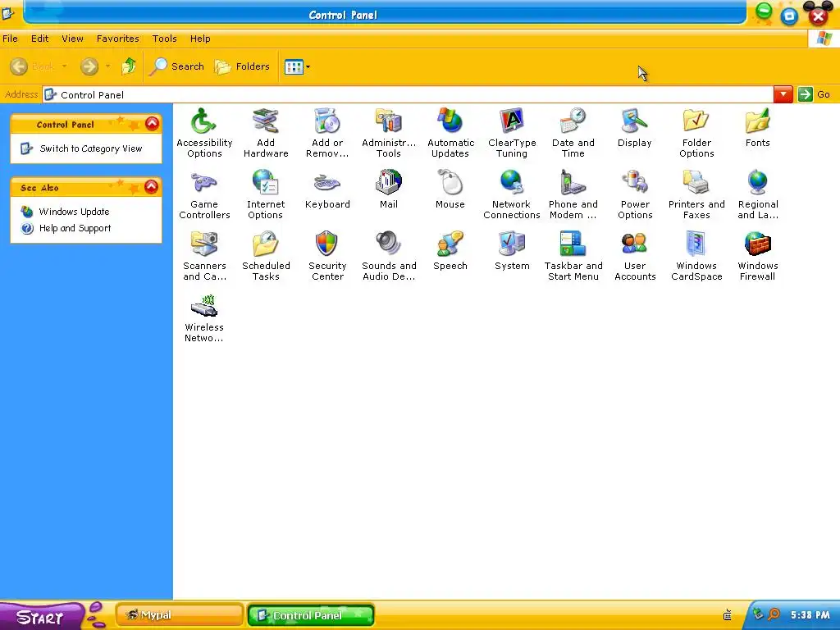Open Help and Support link
This screenshot has width=840, height=630.
click(x=75, y=228)
